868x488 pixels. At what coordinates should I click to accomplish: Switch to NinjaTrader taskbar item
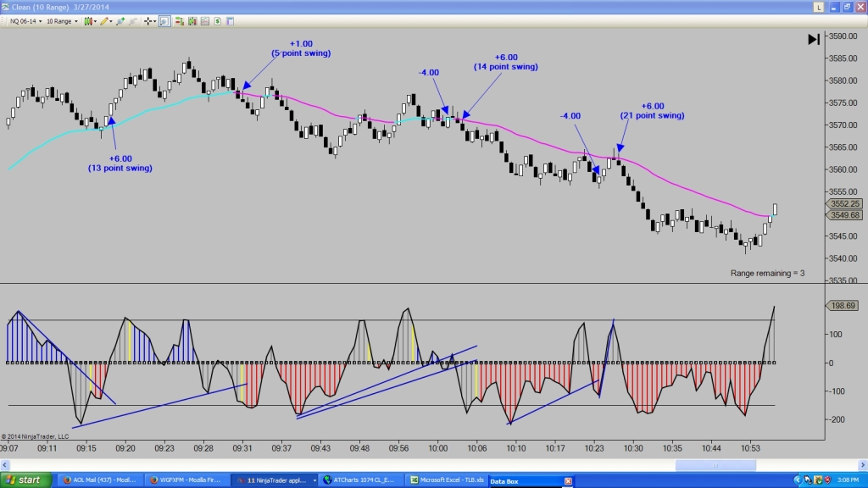click(x=272, y=480)
